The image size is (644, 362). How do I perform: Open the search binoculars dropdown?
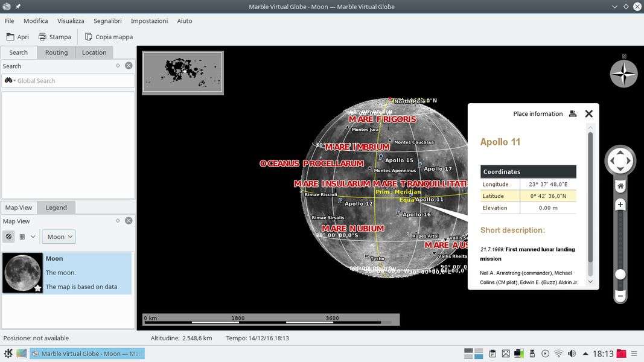(x=10, y=80)
